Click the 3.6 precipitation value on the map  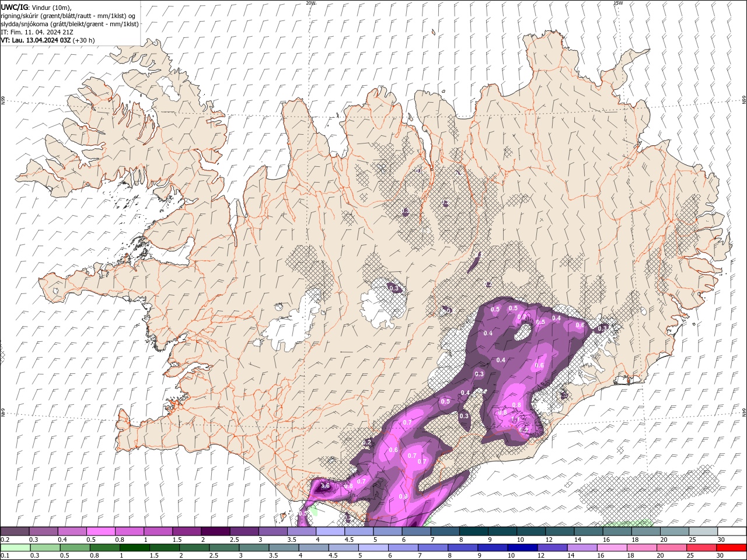[x=326, y=485]
